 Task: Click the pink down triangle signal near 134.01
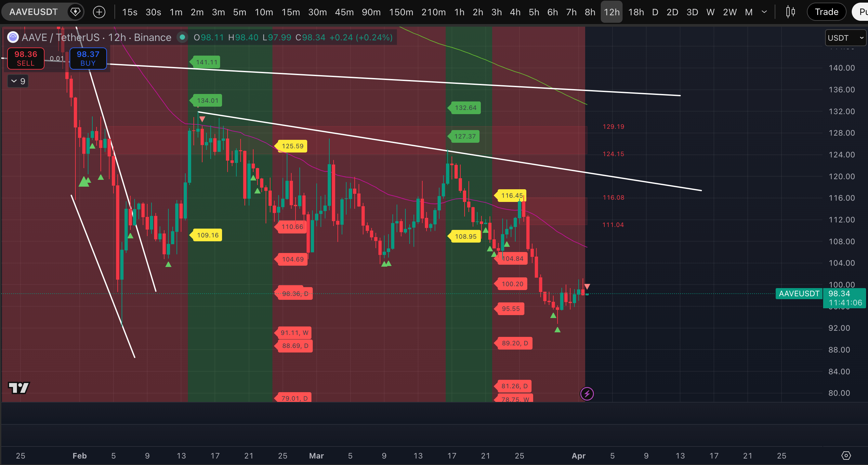(202, 119)
